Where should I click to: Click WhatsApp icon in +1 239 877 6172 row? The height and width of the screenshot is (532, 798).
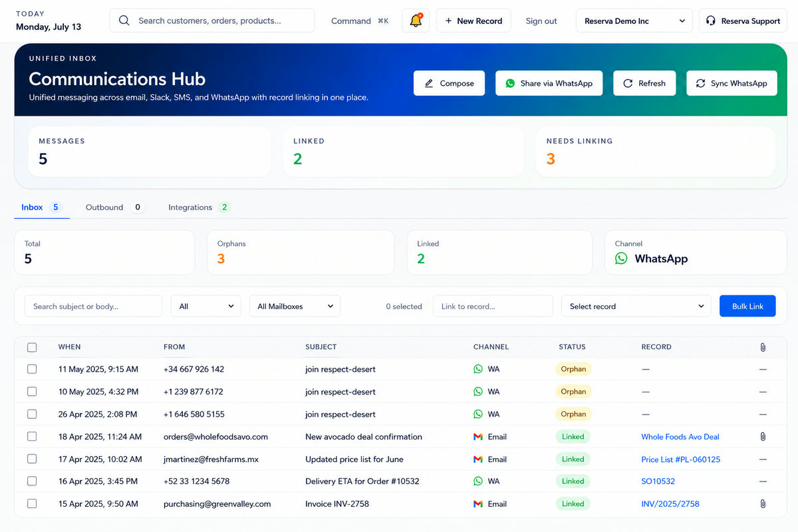coord(478,392)
